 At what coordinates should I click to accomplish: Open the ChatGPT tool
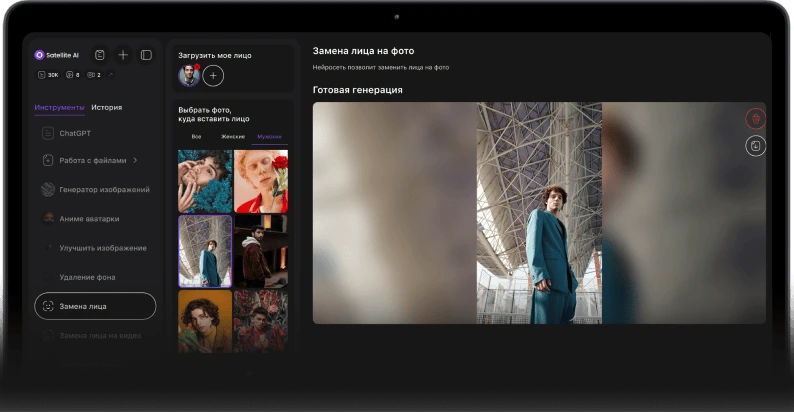(x=74, y=132)
